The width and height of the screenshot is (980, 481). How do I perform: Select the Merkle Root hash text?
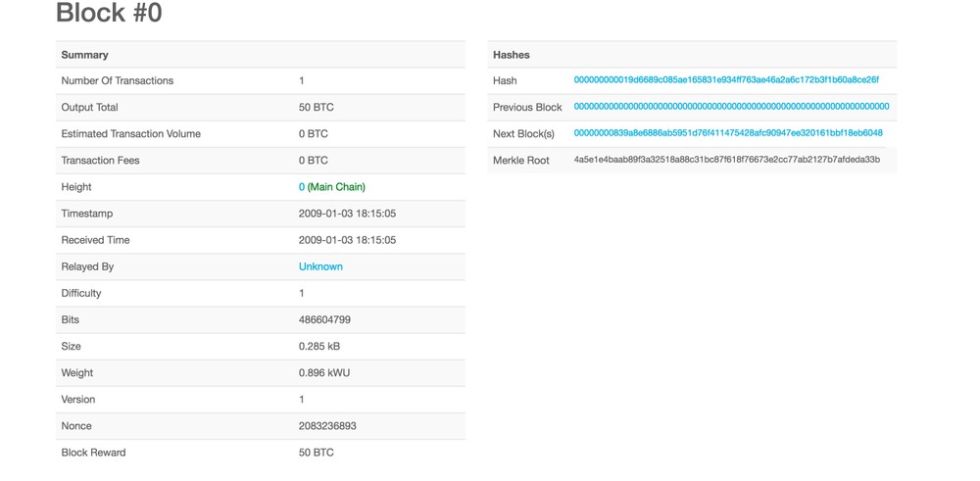click(x=727, y=160)
